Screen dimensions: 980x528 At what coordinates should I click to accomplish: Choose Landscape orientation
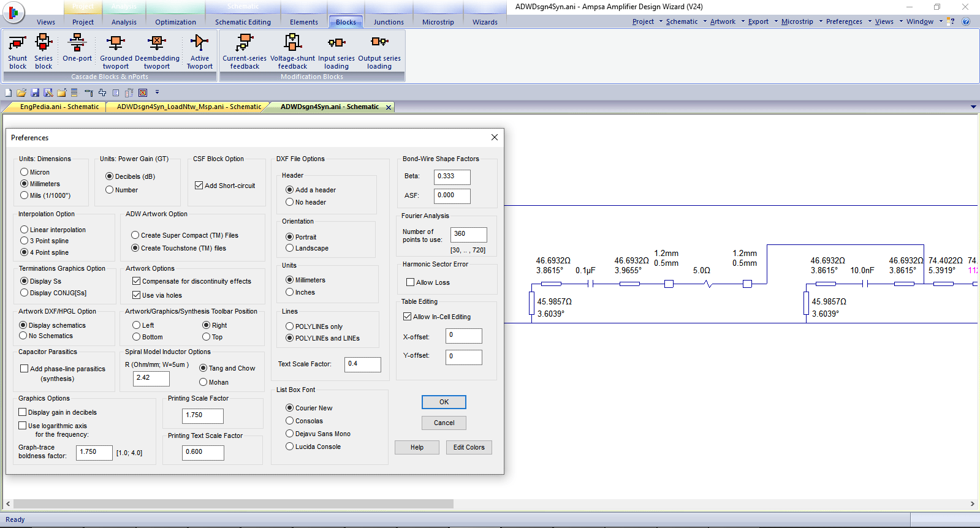point(290,248)
